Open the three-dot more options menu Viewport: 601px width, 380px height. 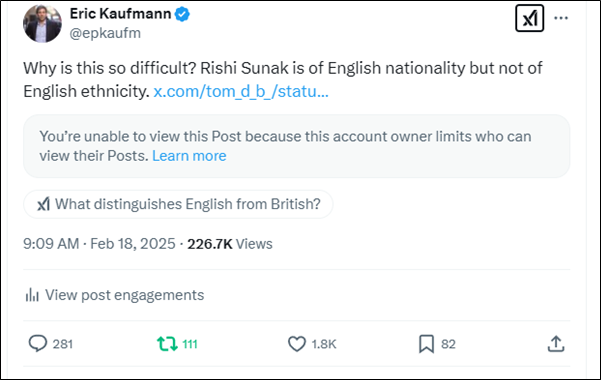click(561, 18)
